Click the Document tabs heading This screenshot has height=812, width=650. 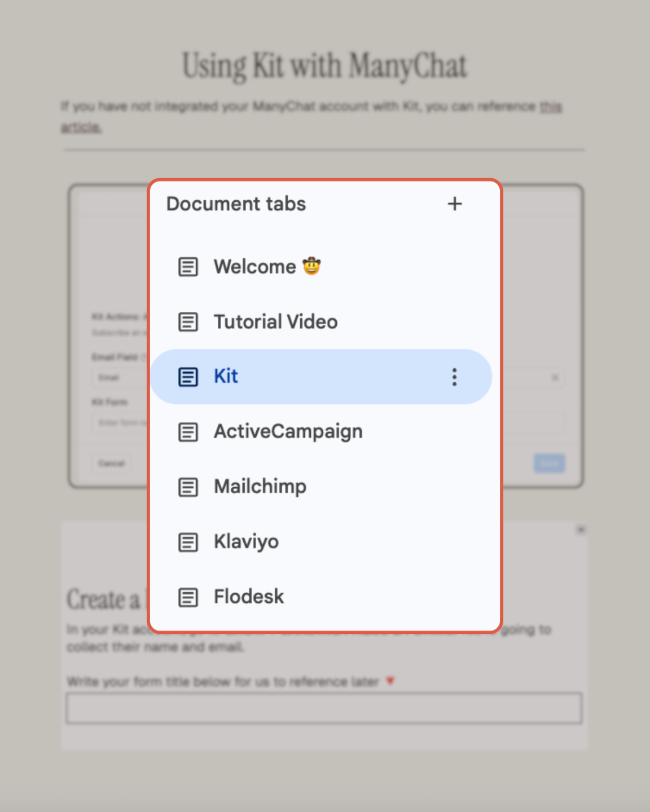pyautogui.click(x=236, y=204)
